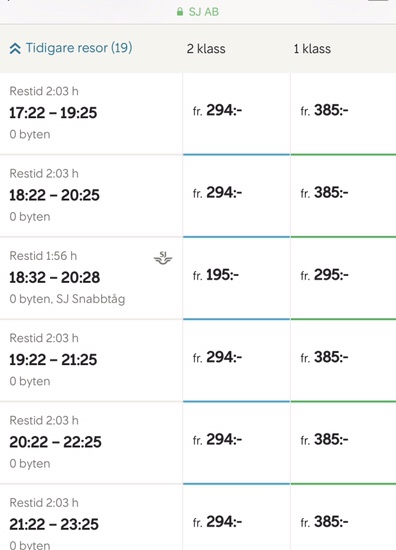Choose 2 klass 294:- for 17:22 departure
The image size is (396, 550).
pos(236,113)
